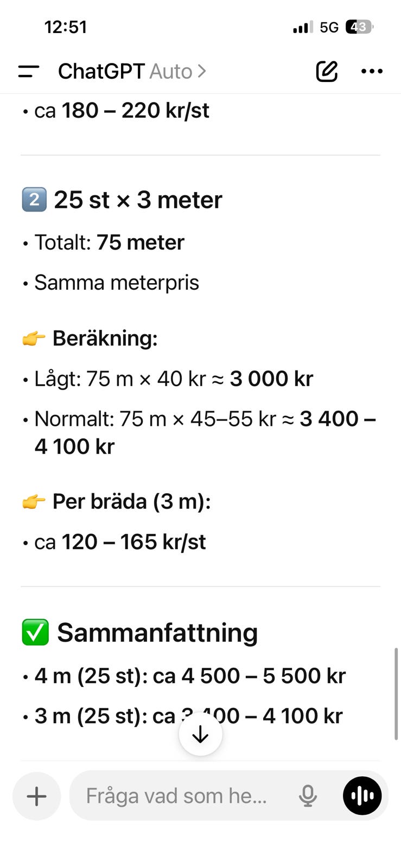The width and height of the screenshot is (401, 868).
Task: Start a new chat with compose icon
Action: (327, 71)
